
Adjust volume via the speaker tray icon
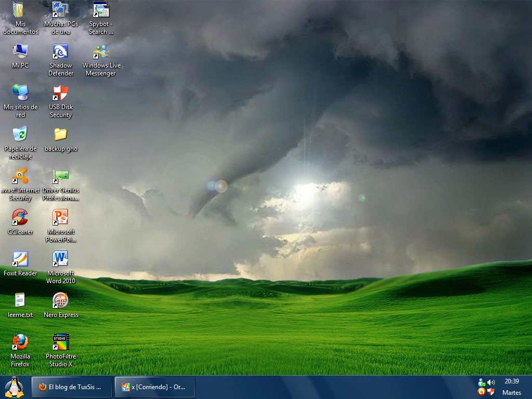click(490, 383)
